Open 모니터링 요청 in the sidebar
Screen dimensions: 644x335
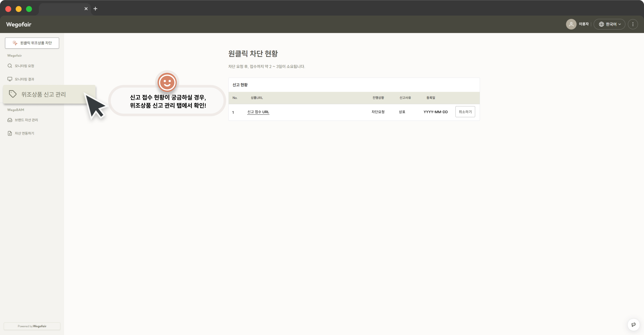coord(24,66)
